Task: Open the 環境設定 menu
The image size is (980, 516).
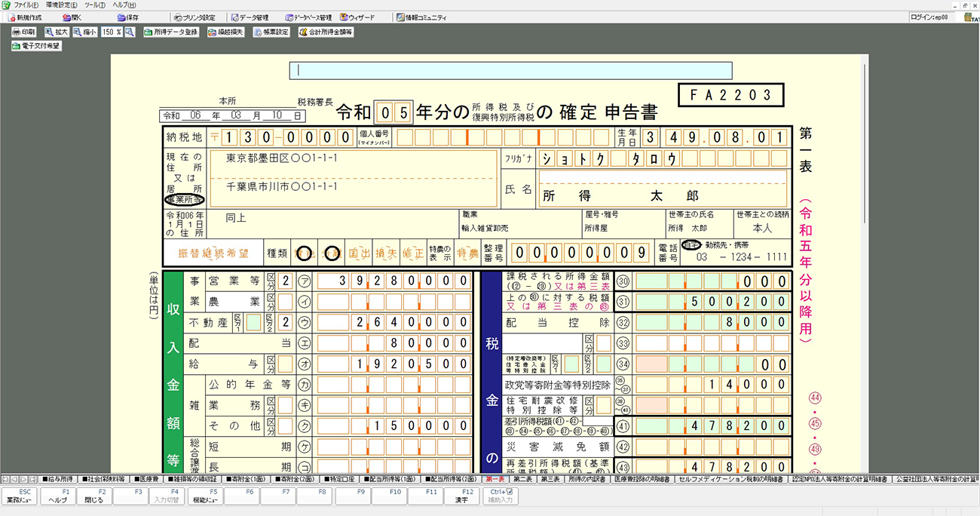Action: click(x=61, y=5)
